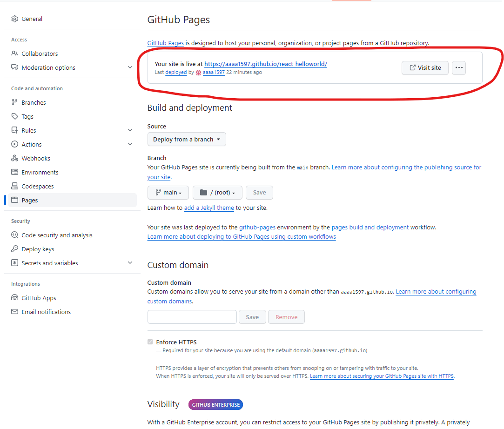Viewport: 504px width, 429px height.
Task: Toggle the Enforce HTTPS checkbox
Action: (x=150, y=342)
